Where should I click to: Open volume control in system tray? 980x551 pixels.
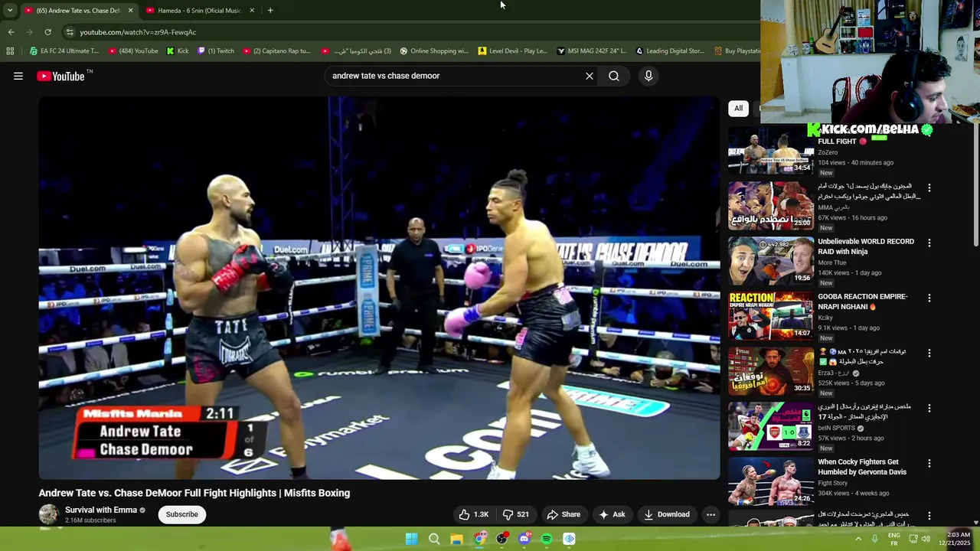coord(926,539)
